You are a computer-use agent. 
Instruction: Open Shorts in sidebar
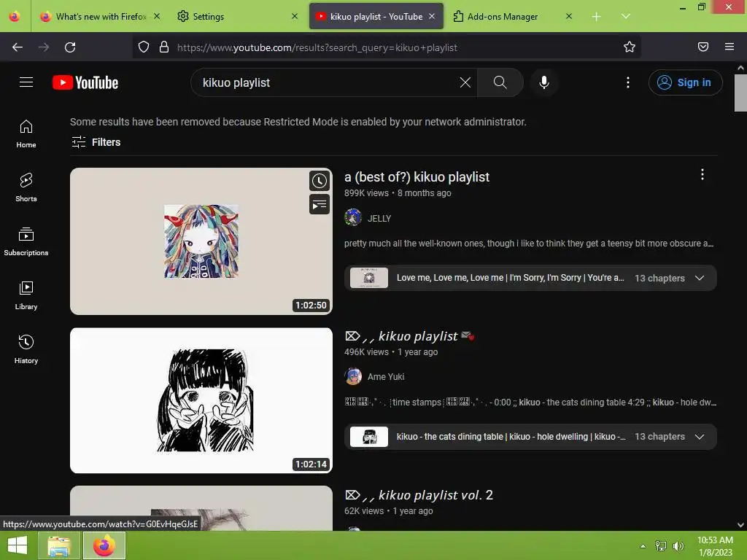click(26, 187)
